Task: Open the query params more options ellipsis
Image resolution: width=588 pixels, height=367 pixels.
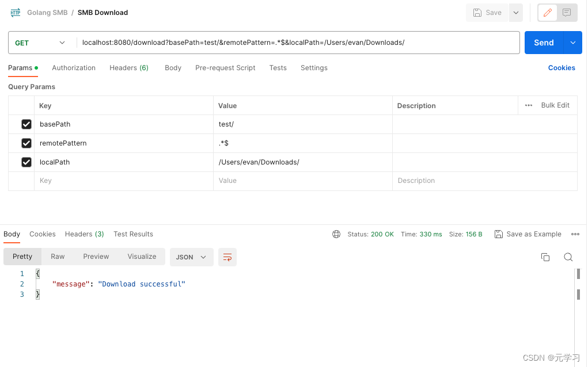Action: click(528, 105)
